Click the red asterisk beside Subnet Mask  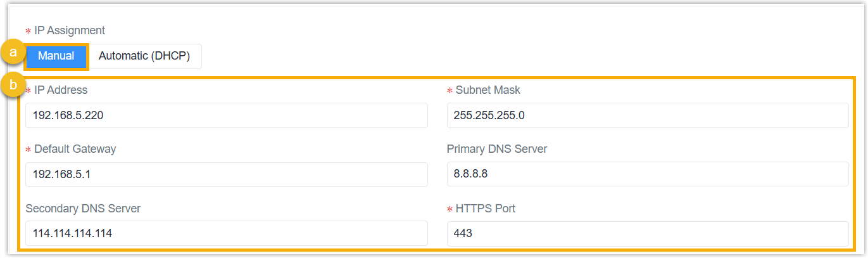click(x=450, y=91)
